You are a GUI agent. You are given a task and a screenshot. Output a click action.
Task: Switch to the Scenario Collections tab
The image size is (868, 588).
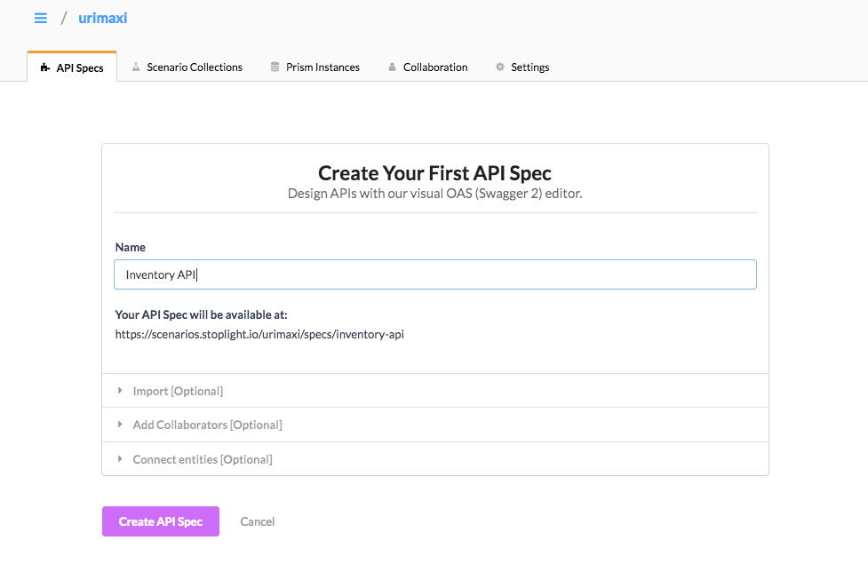pos(195,67)
